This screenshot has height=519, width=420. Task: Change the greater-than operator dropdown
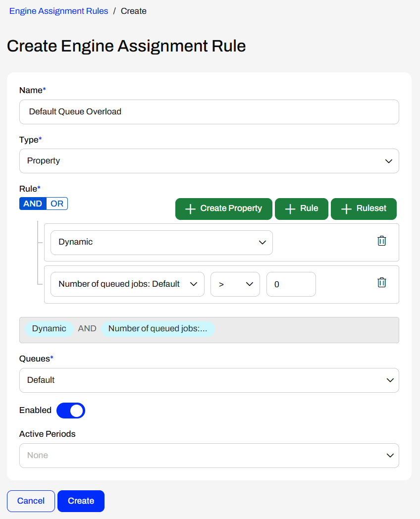pos(235,284)
